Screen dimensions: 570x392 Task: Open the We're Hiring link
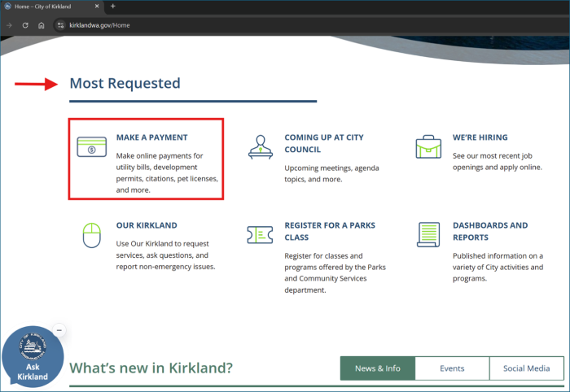pyautogui.click(x=480, y=137)
